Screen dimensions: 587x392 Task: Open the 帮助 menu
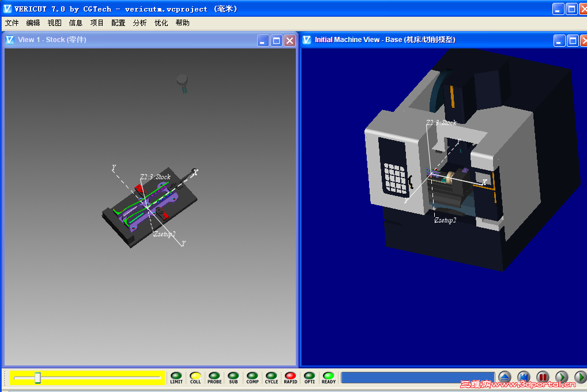(182, 23)
